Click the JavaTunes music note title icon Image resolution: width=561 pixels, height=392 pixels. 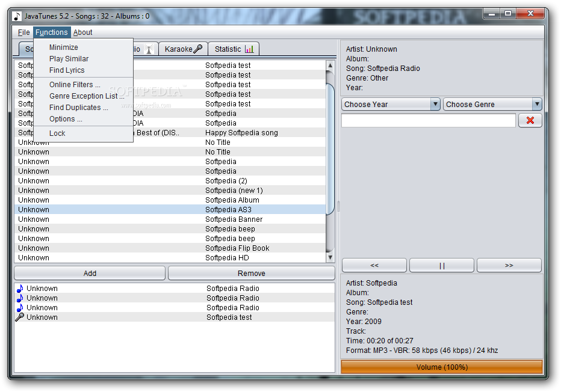pyautogui.click(x=17, y=16)
